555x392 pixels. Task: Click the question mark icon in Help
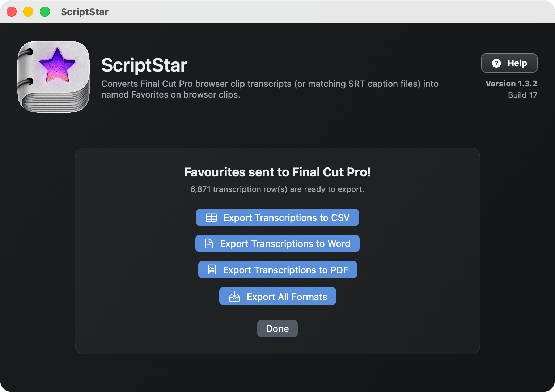496,63
